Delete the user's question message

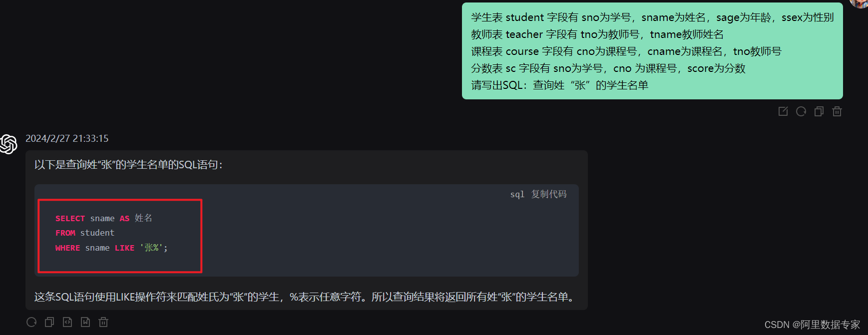(837, 111)
